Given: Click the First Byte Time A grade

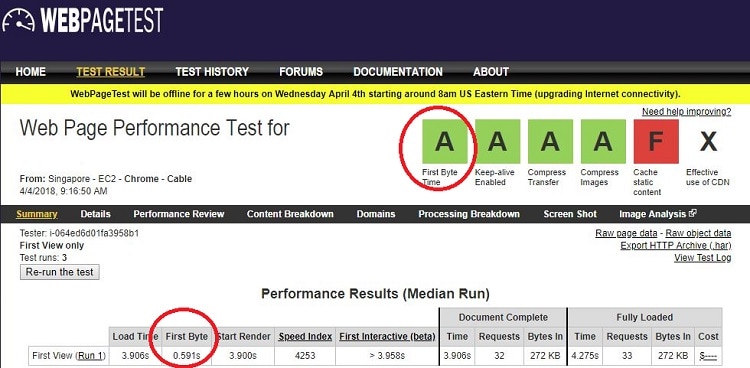Looking at the screenshot, I should click(x=444, y=142).
